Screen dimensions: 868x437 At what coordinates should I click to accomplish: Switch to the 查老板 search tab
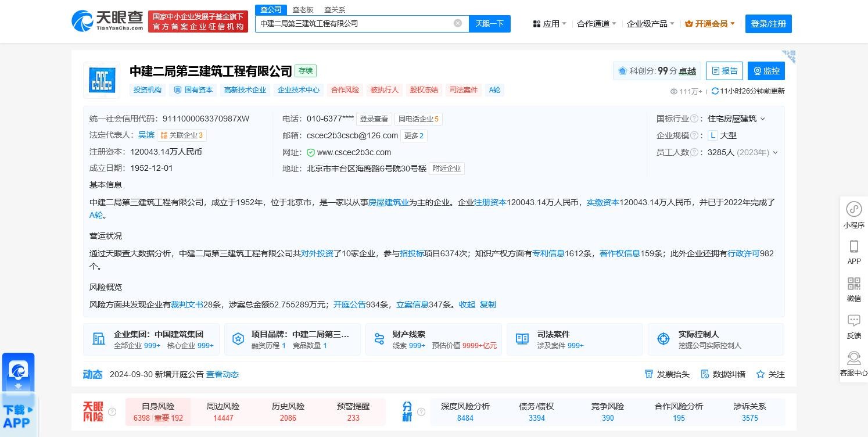point(303,9)
